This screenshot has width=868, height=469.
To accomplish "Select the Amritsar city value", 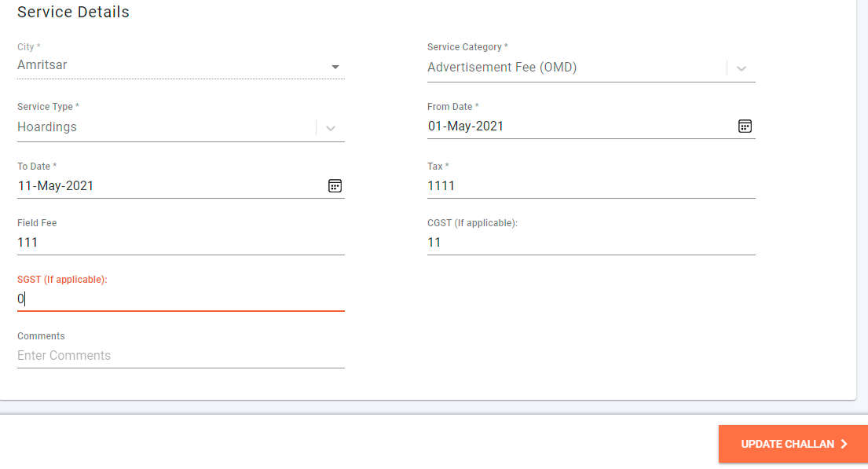I will click(42, 65).
